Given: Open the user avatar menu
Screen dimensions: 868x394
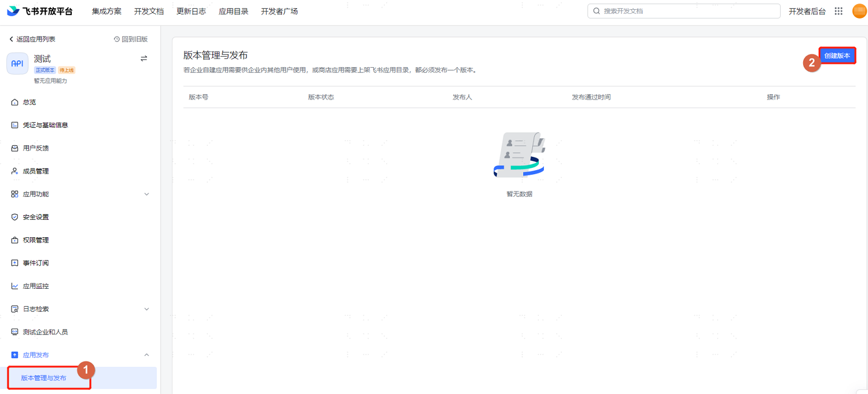Looking at the screenshot, I should 859,11.
